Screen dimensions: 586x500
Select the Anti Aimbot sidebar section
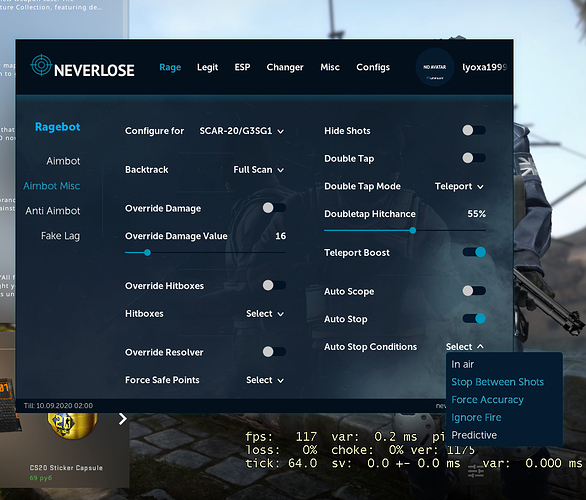pos(53,211)
